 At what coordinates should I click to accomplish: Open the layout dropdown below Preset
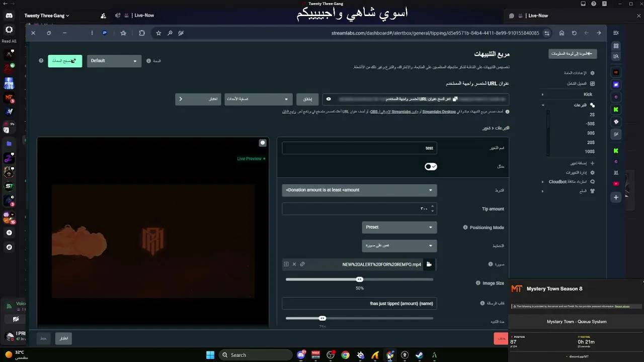[399, 246]
